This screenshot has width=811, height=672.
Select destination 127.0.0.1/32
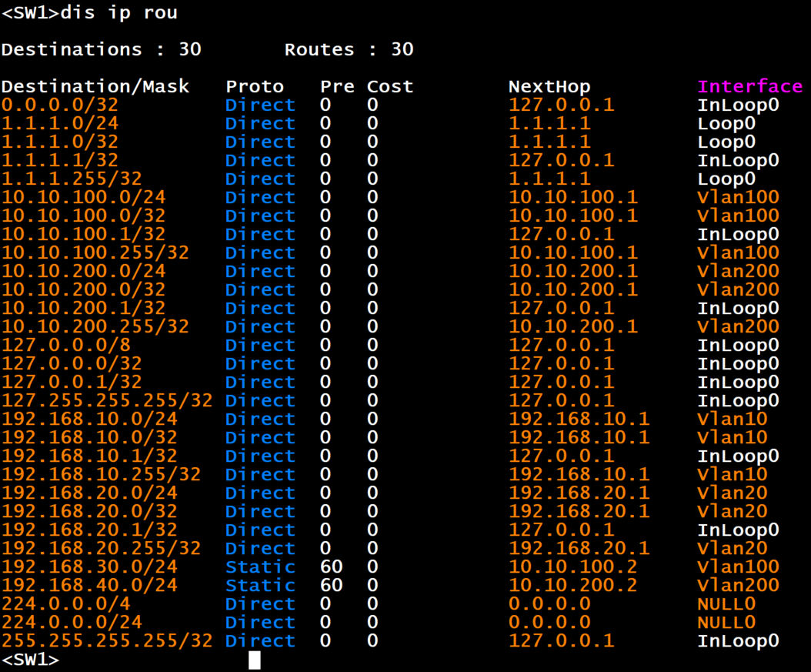(x=72, y=383)
